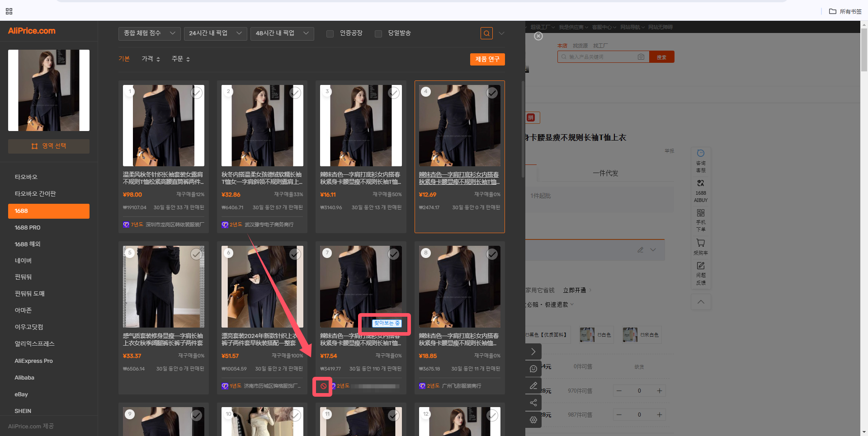The image size is (868, 436).
Task: Click the orange image search icon
Action: click(x=486, y=33)
